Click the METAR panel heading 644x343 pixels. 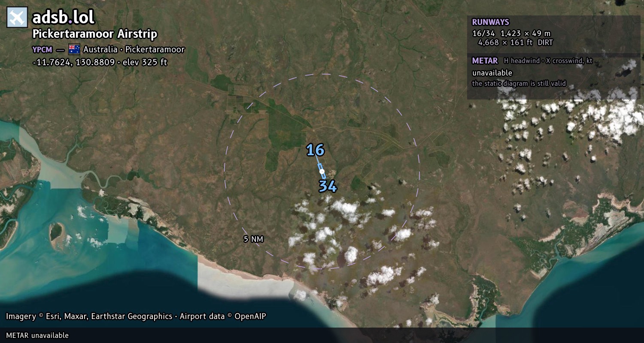485,61
